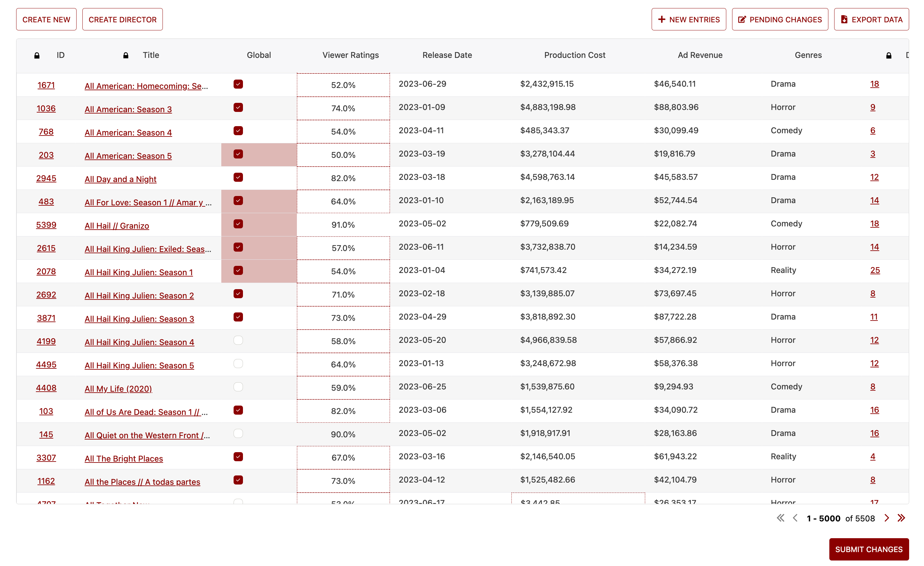Click the lock icon beside ID header
The height and width of the screenshot is (566, 924).
[37, 56]
